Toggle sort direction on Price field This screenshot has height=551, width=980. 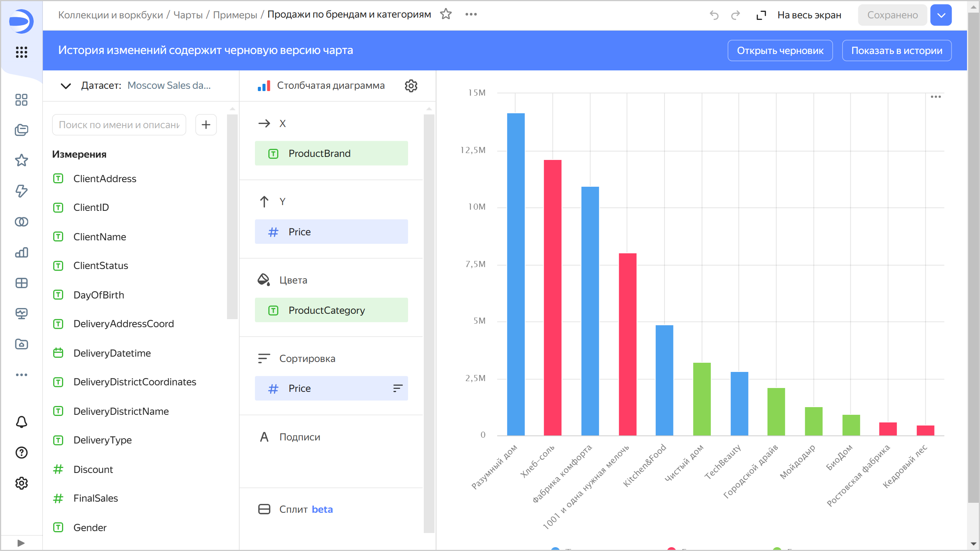coord(398,388)
